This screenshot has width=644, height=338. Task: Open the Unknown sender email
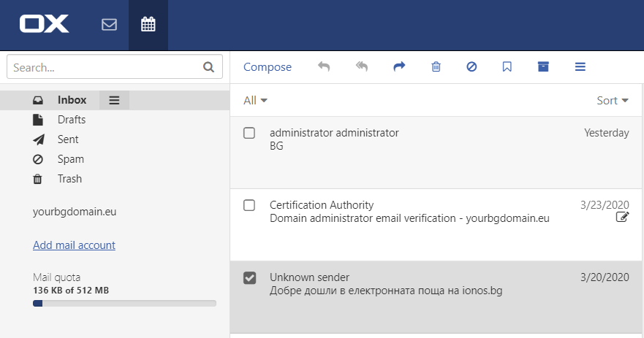coord(436,297)
